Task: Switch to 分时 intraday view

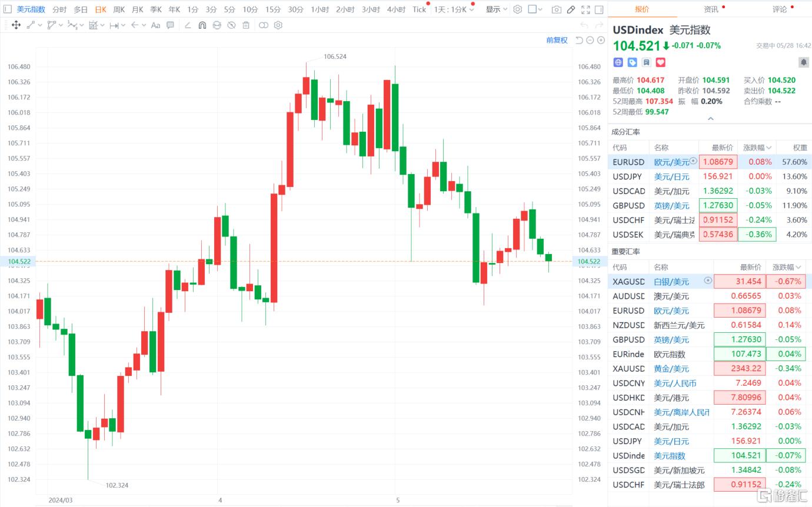Action: pos(59,9)
